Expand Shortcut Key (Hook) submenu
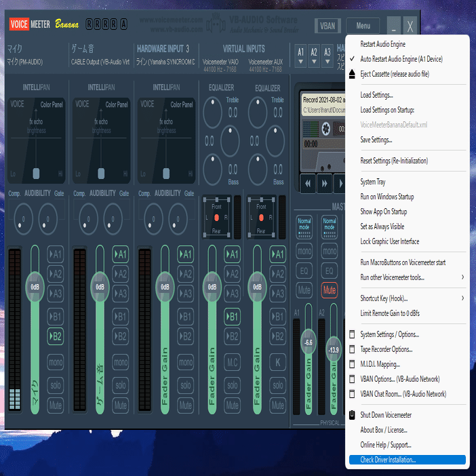The height and width of the screenshot is (476, 476). [x=407, y=298]
